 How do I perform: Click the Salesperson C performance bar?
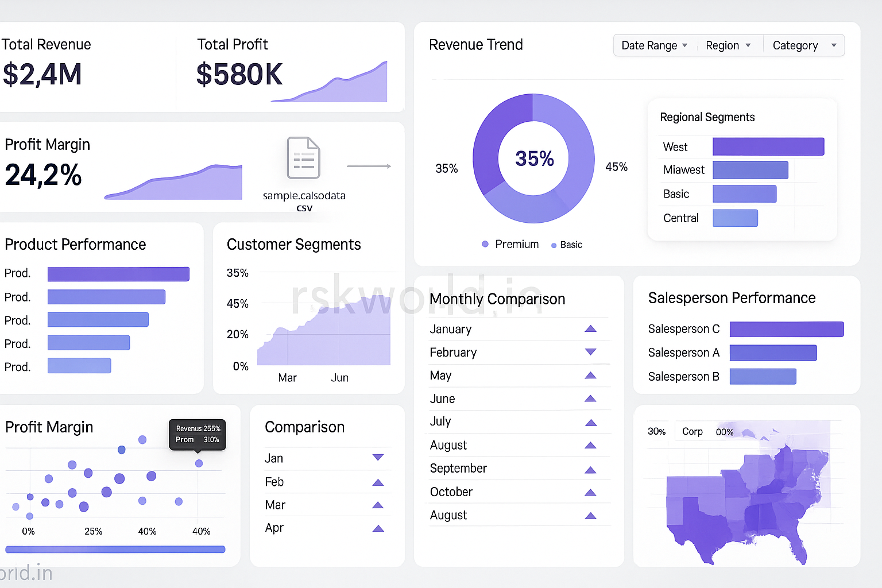[786, 329]
